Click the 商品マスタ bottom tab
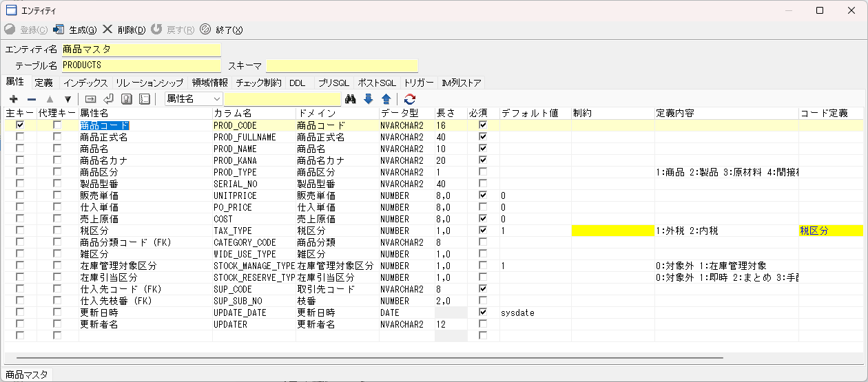 click(x=27, y=374)
